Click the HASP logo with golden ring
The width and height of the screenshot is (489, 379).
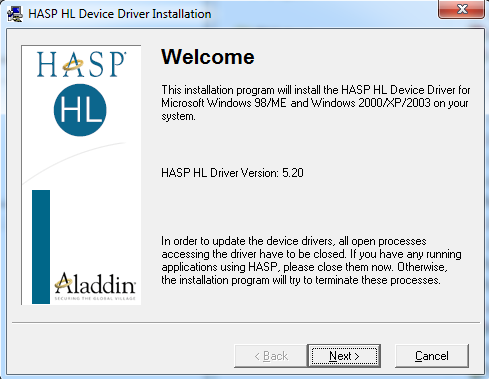click(x=81, y=64)
